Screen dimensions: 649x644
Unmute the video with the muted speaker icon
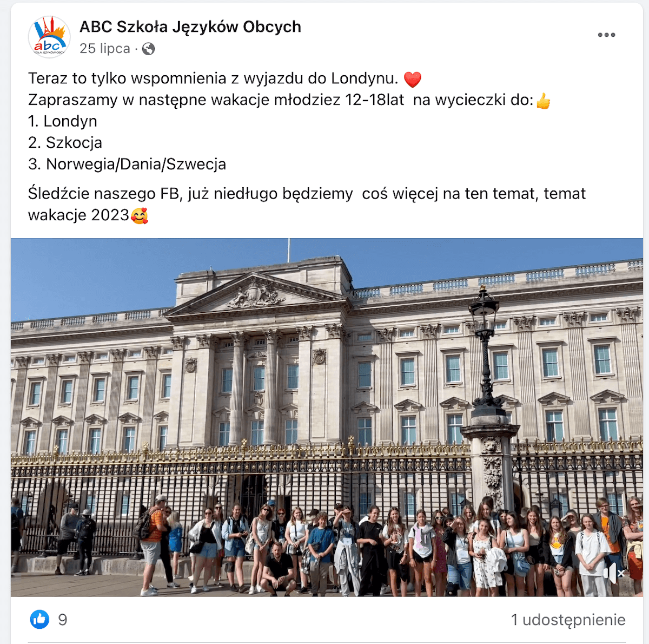(614, 573)
